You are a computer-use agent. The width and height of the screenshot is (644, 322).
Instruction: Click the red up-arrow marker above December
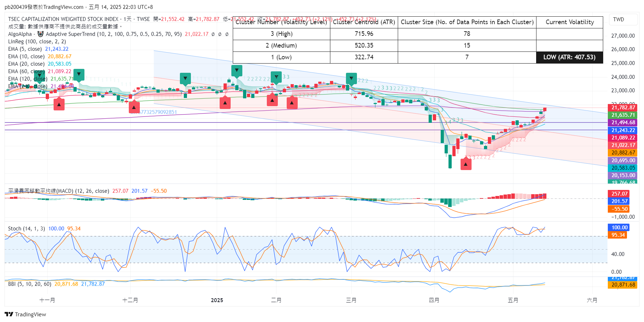pos(134,107)
